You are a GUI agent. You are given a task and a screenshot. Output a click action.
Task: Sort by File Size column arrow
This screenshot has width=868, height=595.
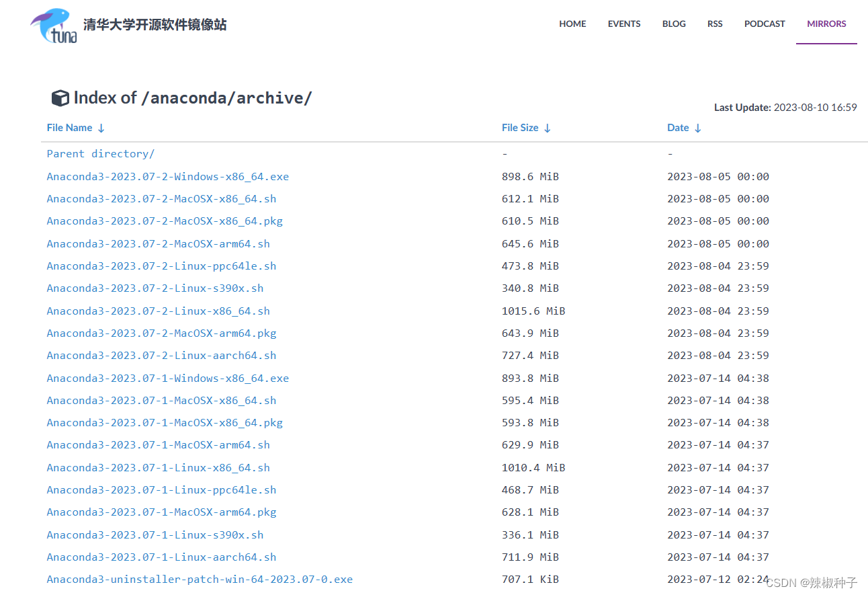547,128
